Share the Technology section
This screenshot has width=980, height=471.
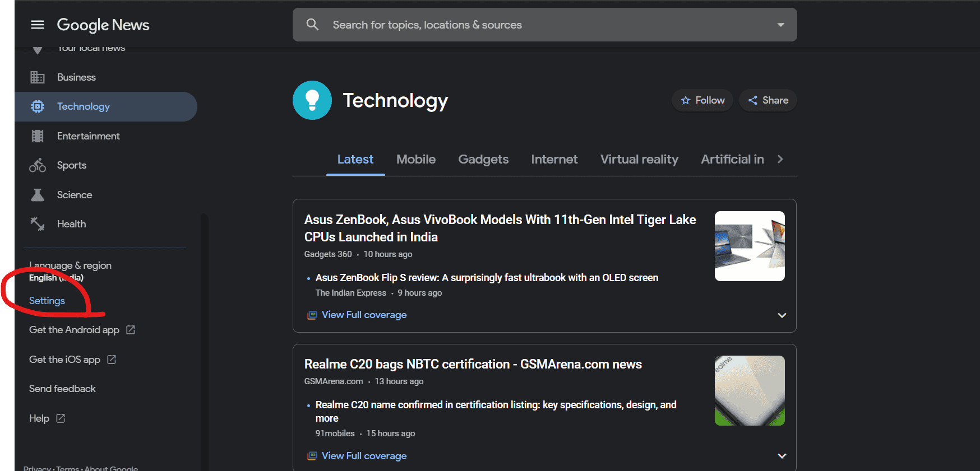tap(768, 100)
